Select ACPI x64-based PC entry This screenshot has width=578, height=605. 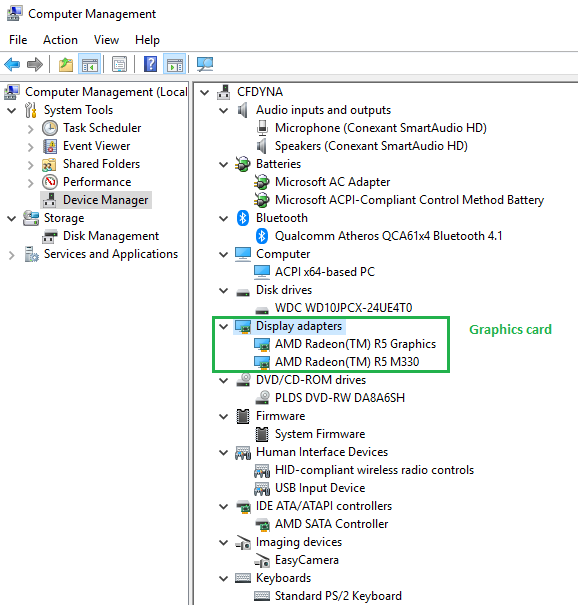324,272
